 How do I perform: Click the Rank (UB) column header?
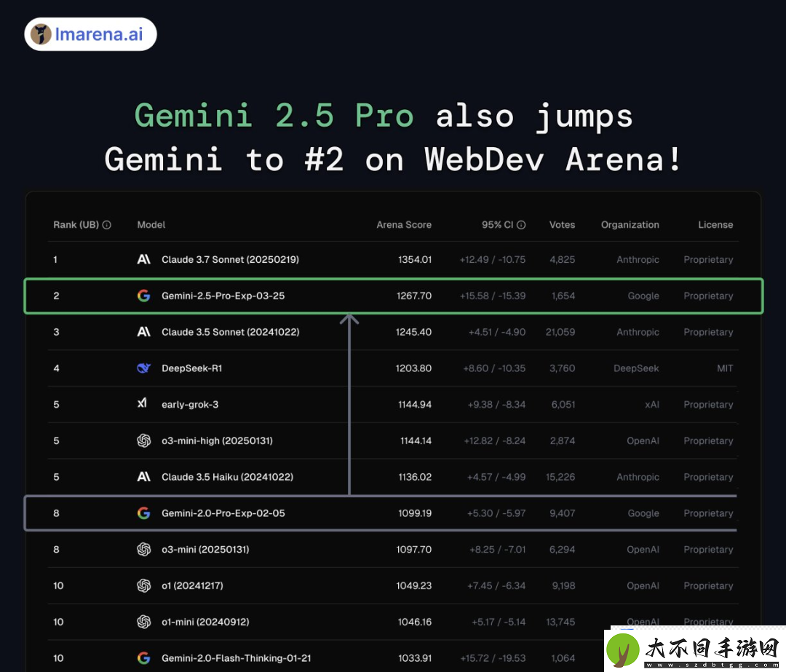[x=76, y=225]
